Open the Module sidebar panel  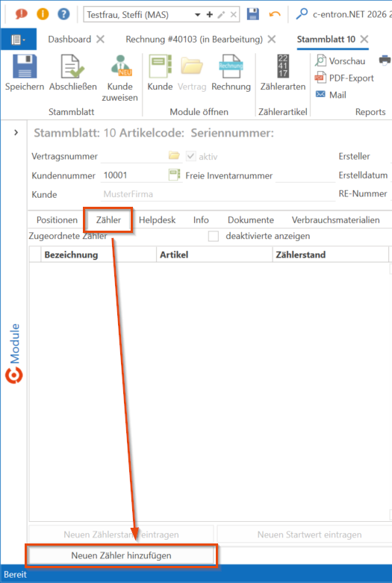point(14,353)
